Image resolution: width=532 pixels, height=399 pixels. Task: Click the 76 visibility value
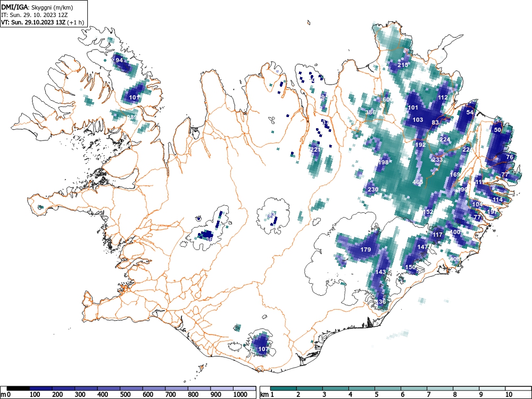click(510, 157)
